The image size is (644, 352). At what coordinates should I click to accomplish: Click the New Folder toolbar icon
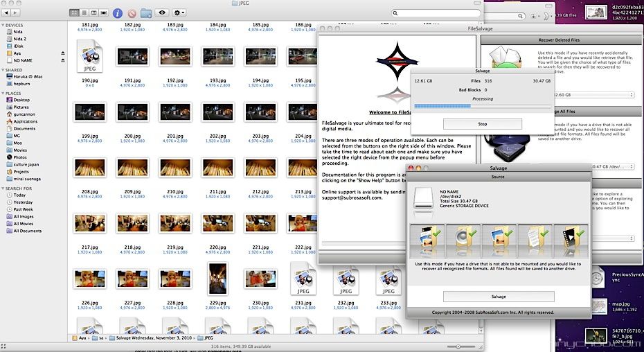tap(146, 12)
